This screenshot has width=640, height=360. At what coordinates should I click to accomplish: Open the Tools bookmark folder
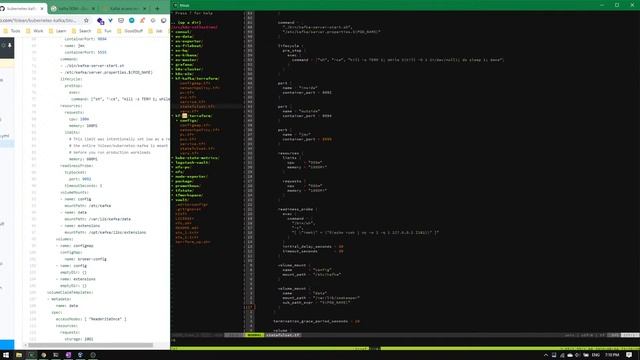[12, 31]
